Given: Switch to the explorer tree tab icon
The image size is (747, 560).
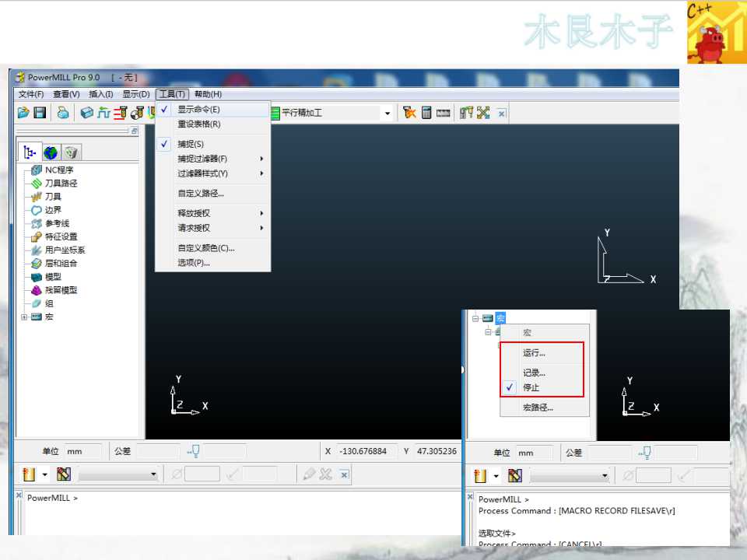Looking at the screenshot, I should pyautogui.click(x=30, y=152).
